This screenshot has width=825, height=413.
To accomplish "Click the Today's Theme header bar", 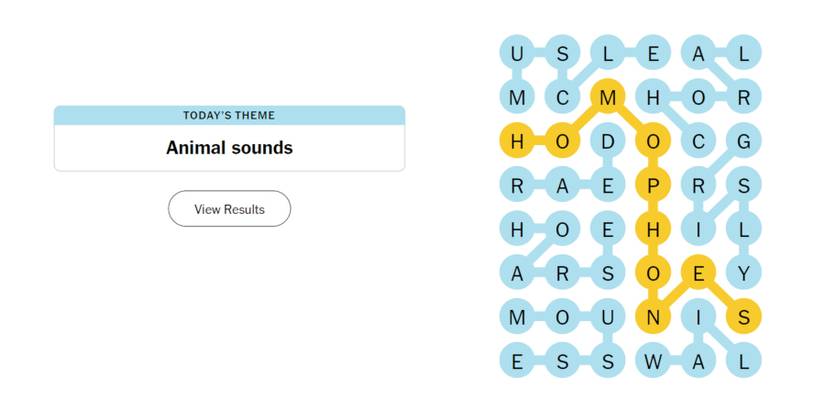I will coord(229,115).
